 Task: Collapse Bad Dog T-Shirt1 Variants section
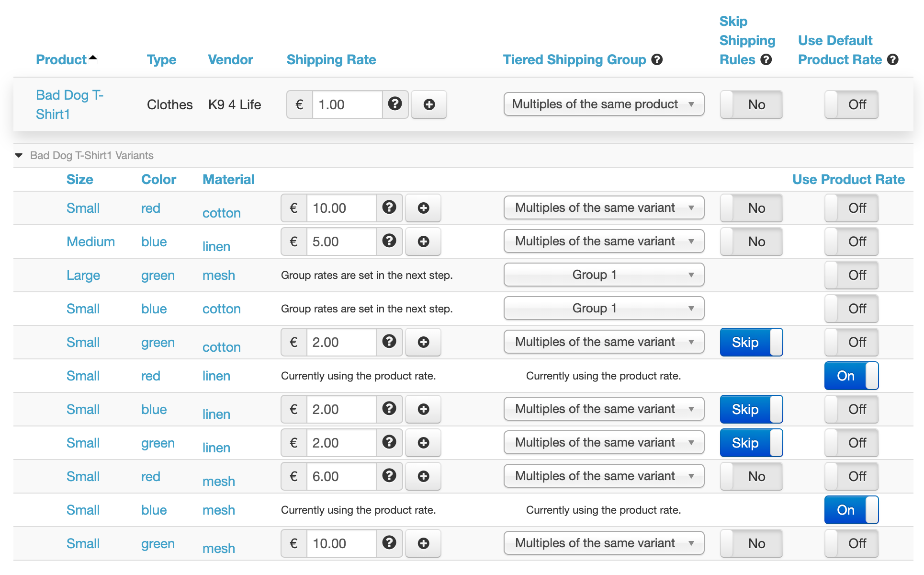(19, 155)
